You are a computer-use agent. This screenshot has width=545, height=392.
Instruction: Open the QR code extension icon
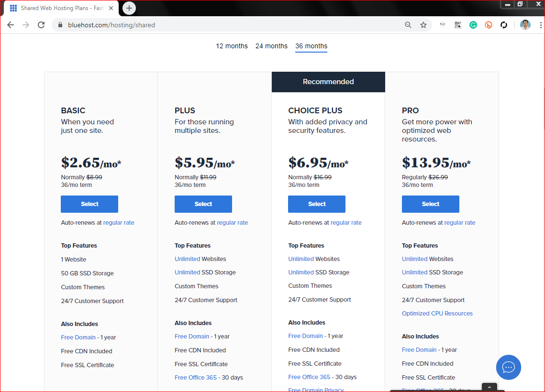tap(458, 25)
